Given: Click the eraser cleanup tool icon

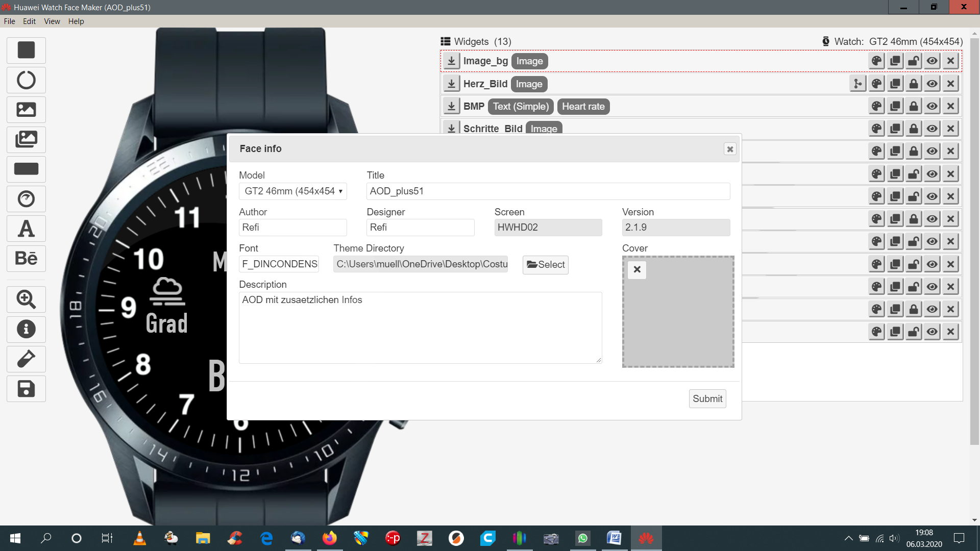Looking at the screenshot, I should (x=26, y=359).
